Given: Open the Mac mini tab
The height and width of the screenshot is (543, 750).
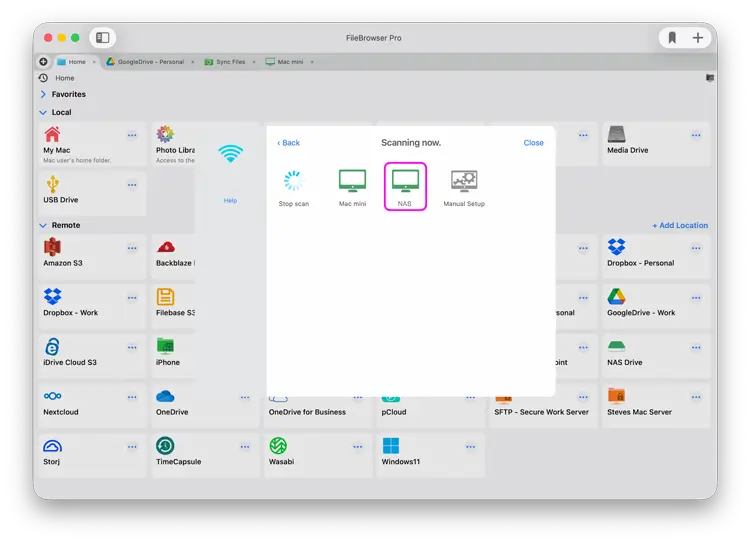Looking at the screenshot, I should [290, 62].
